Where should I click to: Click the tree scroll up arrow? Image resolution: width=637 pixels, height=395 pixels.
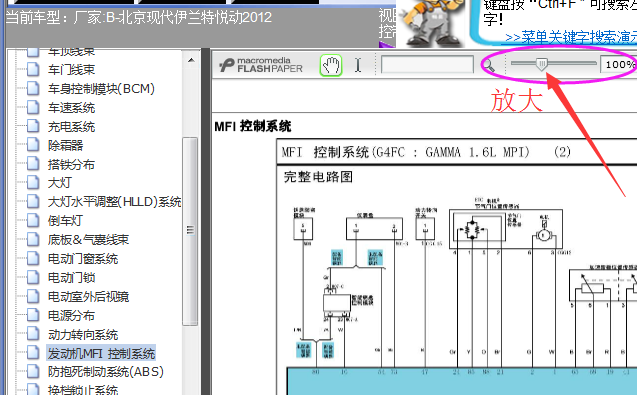pyautogui.click(x=191, y=61)
